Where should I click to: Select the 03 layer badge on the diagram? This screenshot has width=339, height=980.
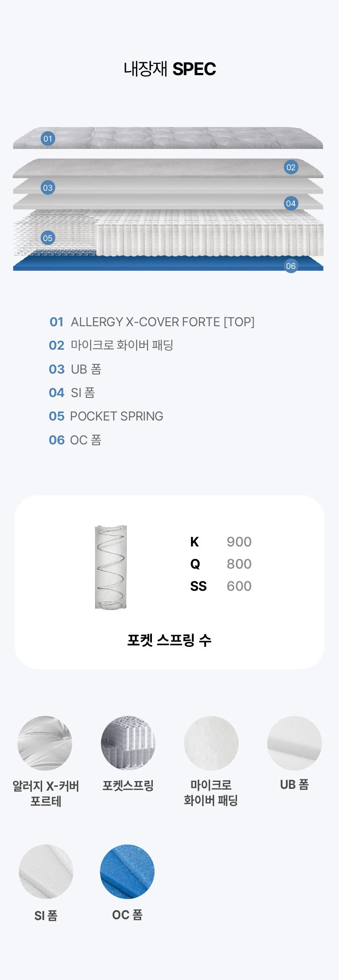click(x=48, y=188)
